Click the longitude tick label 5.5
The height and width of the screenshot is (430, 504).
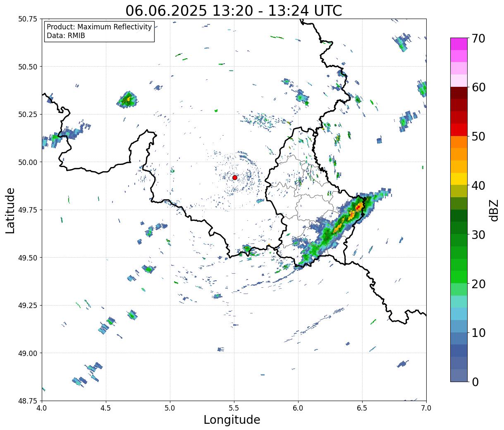tap(234, 408)
